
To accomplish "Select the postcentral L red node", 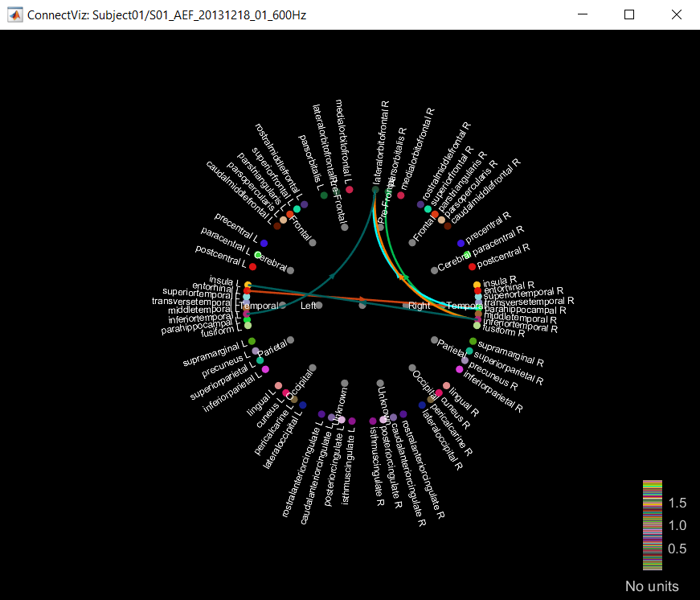I will pyautogui.click(x=252, y=266).
